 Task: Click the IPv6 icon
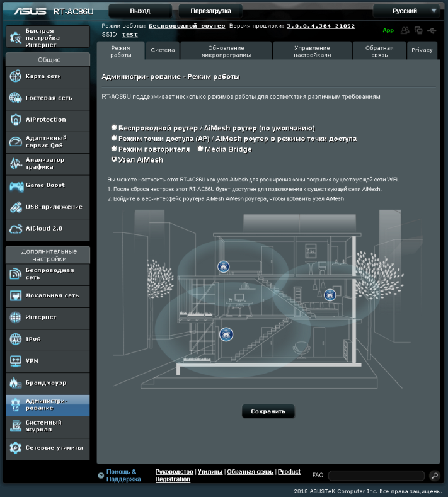tap(15, 339)
